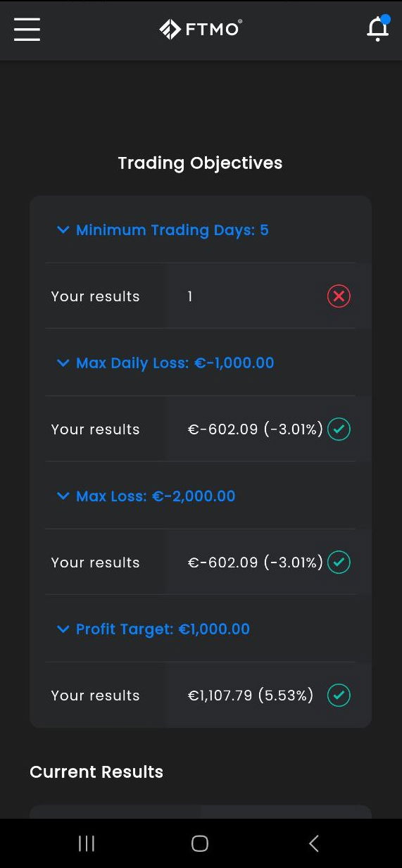
Task: Tap Max Daily Loss: €-1,000.00 heading
Action: [175, 363]
